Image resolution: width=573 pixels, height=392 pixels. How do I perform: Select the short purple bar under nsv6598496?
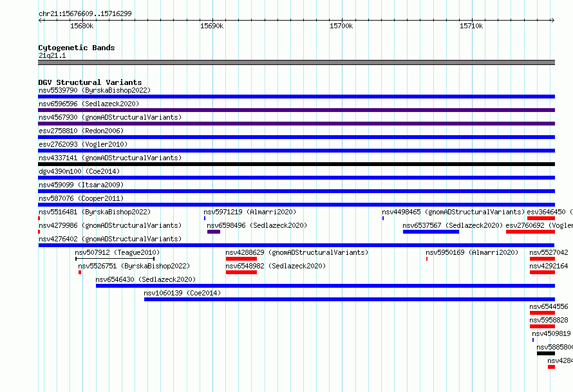(213, 232)
